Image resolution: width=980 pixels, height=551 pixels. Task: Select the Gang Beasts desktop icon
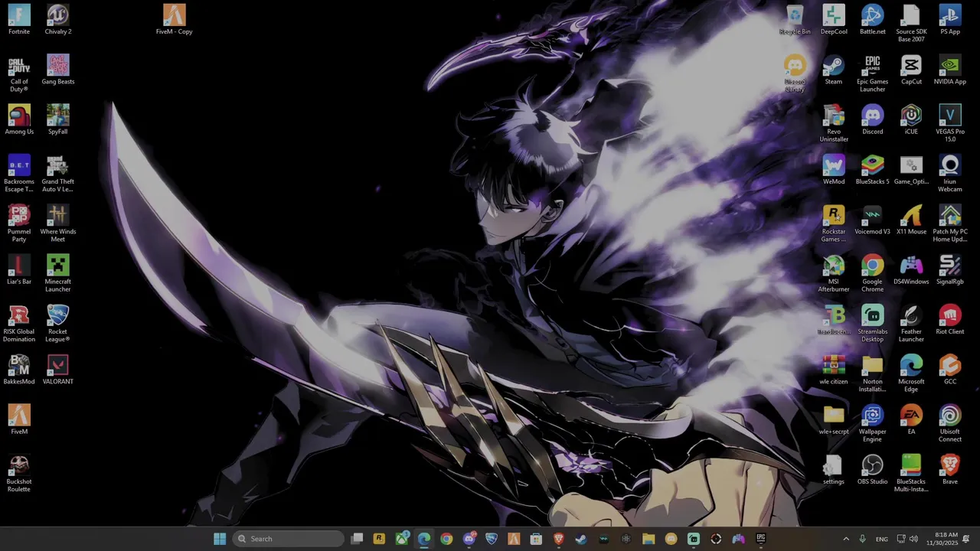point(58,70)
